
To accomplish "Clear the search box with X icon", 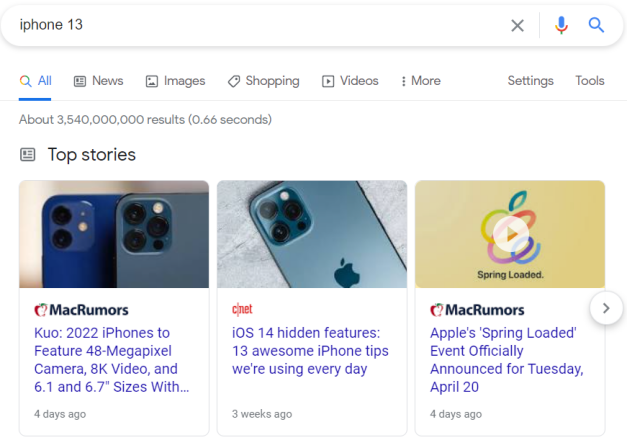I will (x=517, y=26).
